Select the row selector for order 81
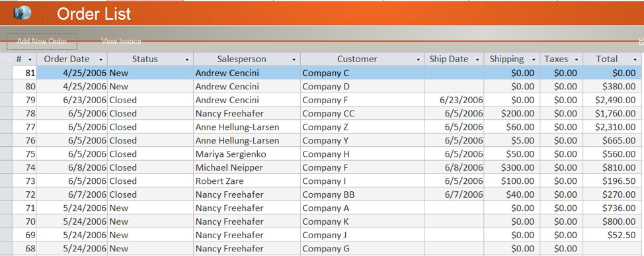The image size is (644, 256). [6, 73]
